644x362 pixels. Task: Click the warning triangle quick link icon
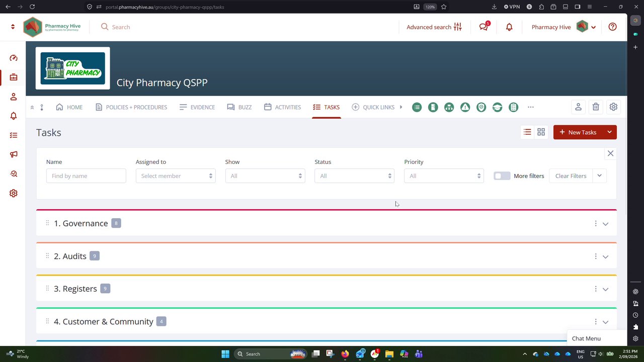pyautogui.click(x=465, y=107)
